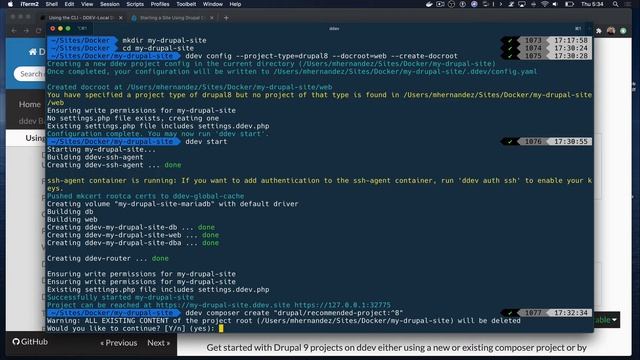Open the Apple menu

pyautogui.click(x=11, y=4)
